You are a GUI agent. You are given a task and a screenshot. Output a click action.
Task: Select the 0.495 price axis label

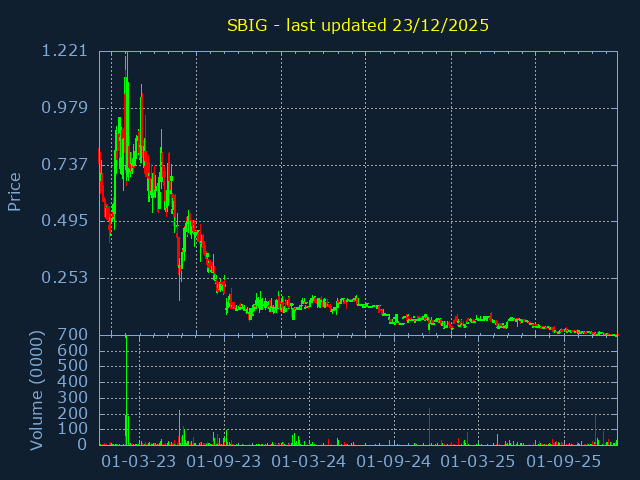click(65, 221)
